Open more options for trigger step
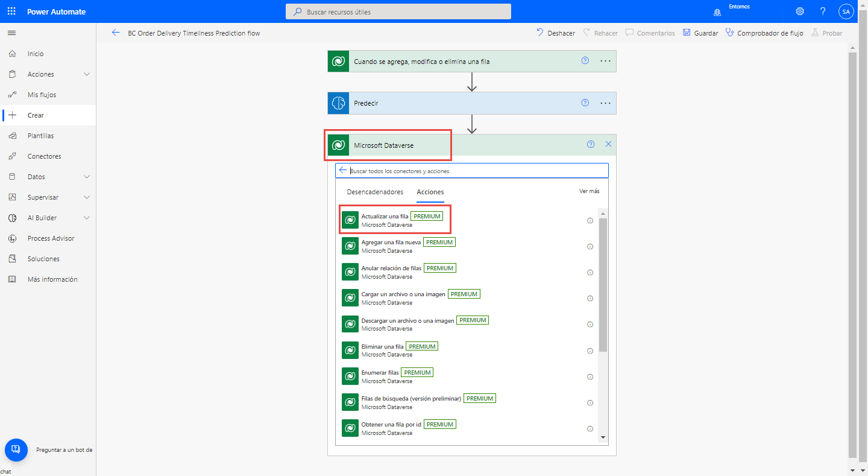The height and width of the screenshot is (476, 868). pyautogui.click(x=606, y=61)
